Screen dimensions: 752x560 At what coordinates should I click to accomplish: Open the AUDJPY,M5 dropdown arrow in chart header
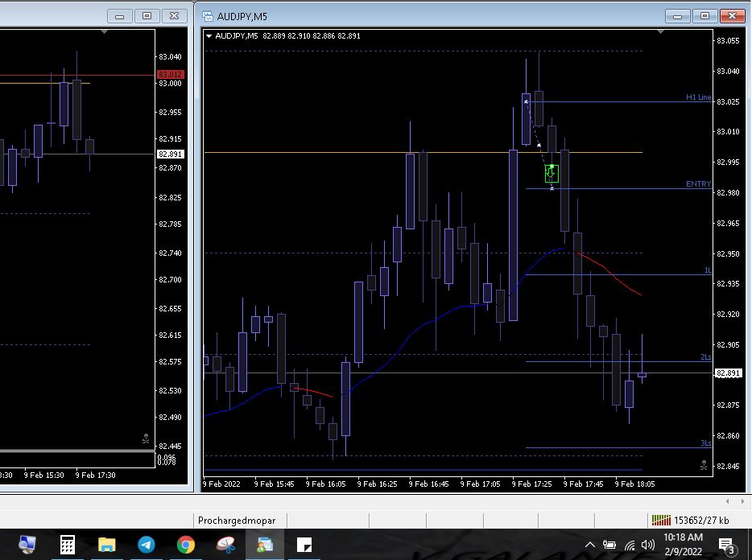[209, 35]
